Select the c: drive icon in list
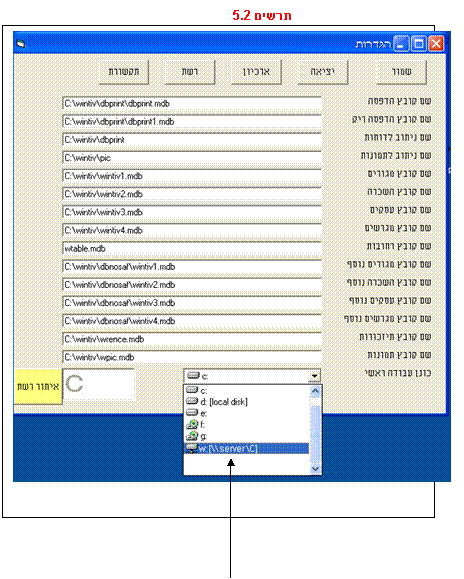The width and height of the screenshot is (464, 579). pyautogui.click(x=192, y=390)
